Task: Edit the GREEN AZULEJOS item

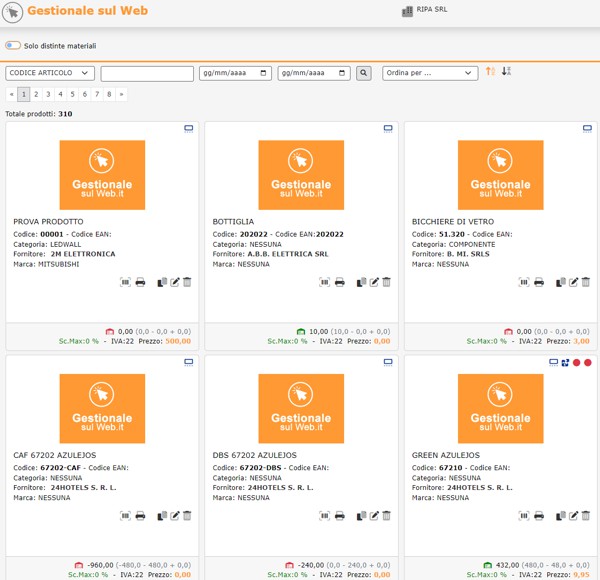Action: coord(574,516)
